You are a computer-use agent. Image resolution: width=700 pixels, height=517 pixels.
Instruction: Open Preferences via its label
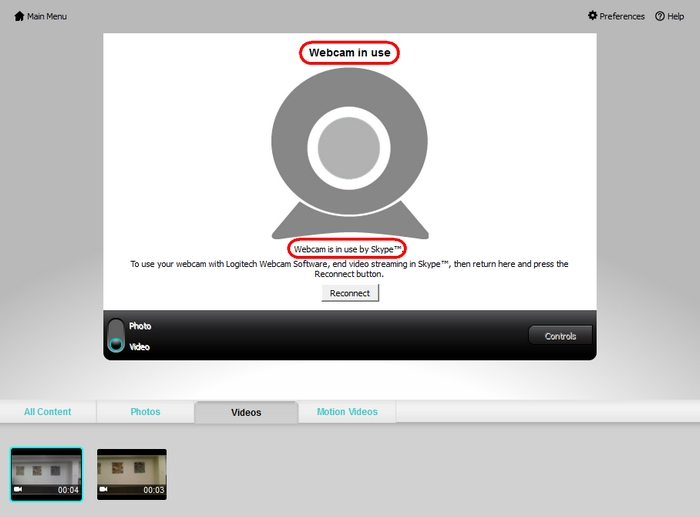coord(622,17)
